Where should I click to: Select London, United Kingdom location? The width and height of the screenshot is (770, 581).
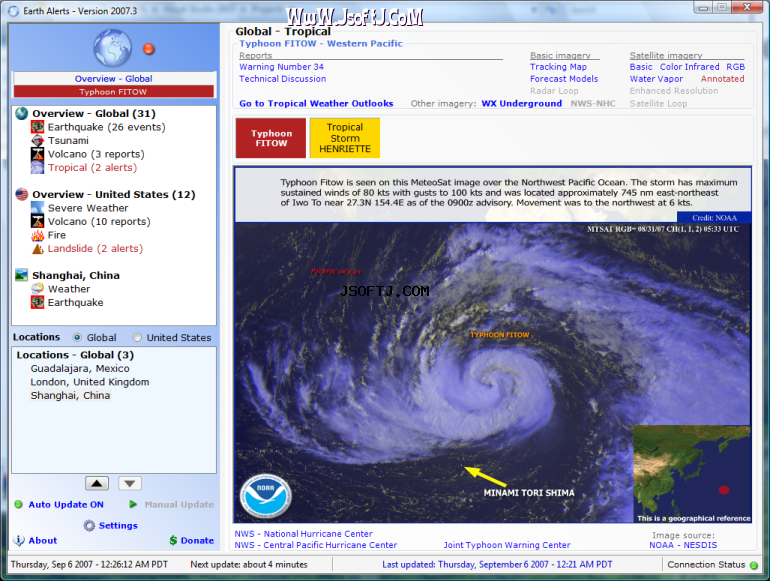pos(90,382)
